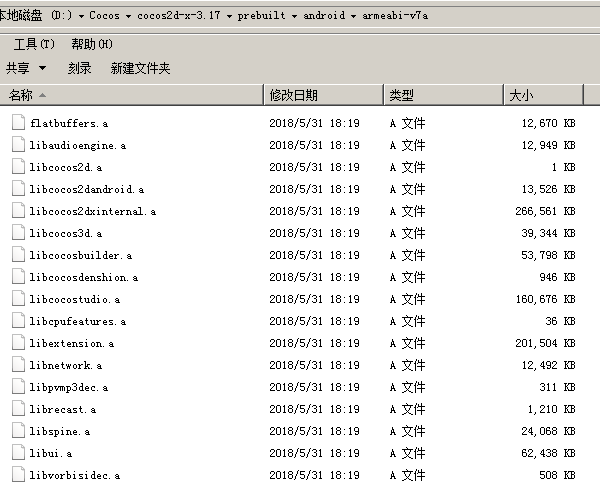Image resolution: width=600 pixels, height=482 pixels.
Task: Click armeabi-v7a in the address bar
Action: pos(395,15)
